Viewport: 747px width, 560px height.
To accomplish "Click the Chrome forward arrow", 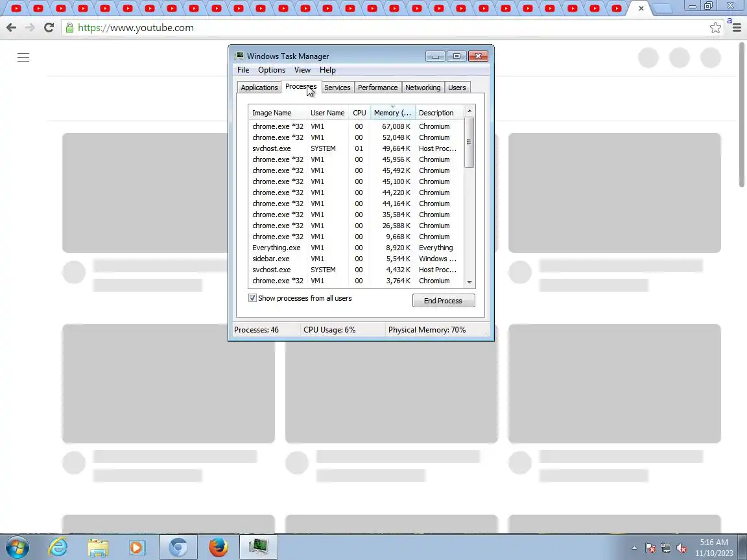I will [x=30, y=28].
